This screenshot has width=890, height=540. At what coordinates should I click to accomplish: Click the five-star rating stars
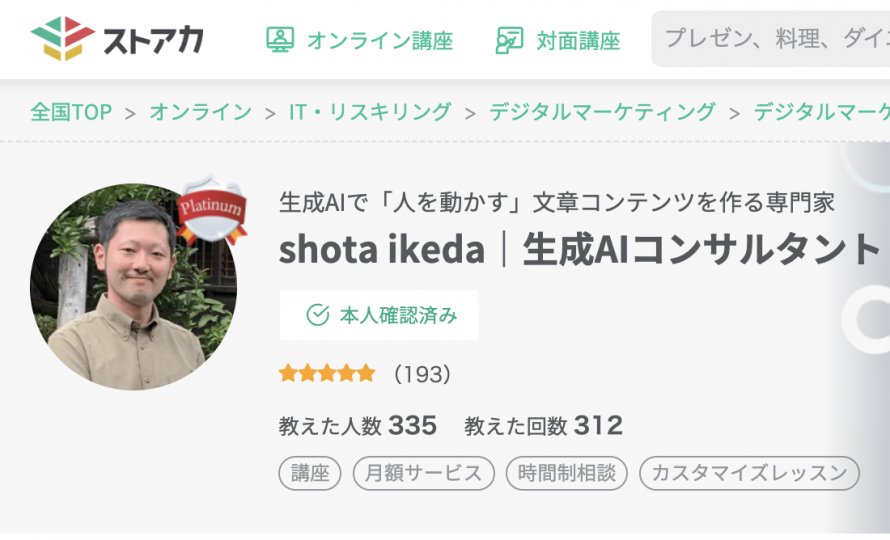pos(327,374)
